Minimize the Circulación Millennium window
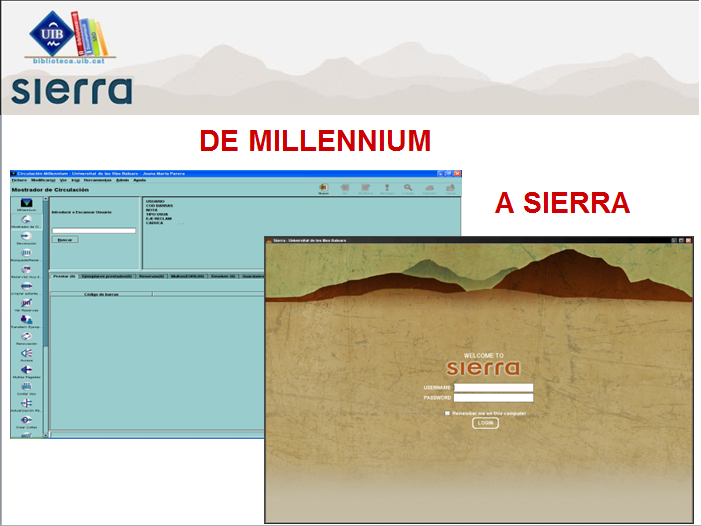701x526 pixels. coord(440,173)
